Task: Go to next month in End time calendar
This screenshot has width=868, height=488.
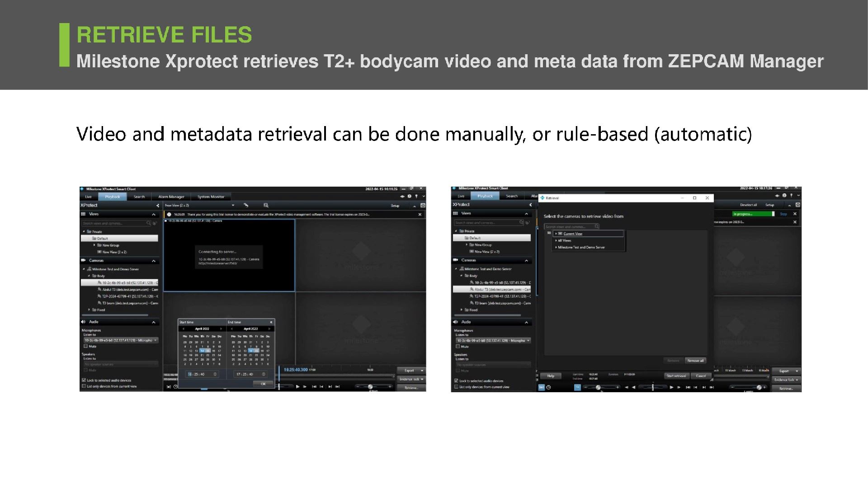Action: [x=269, y=329]
